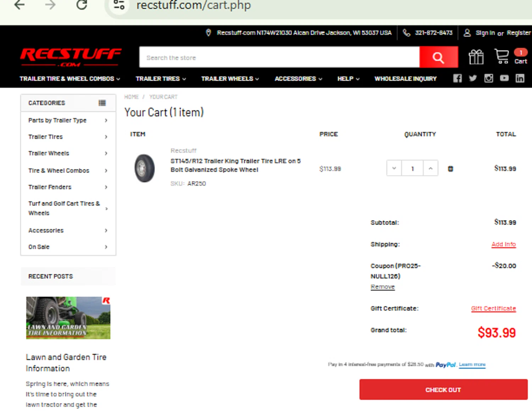This screenshot has width=532, height=411.
Task: Reload the page with the refresh icon
Action: (x=82, y=5)
